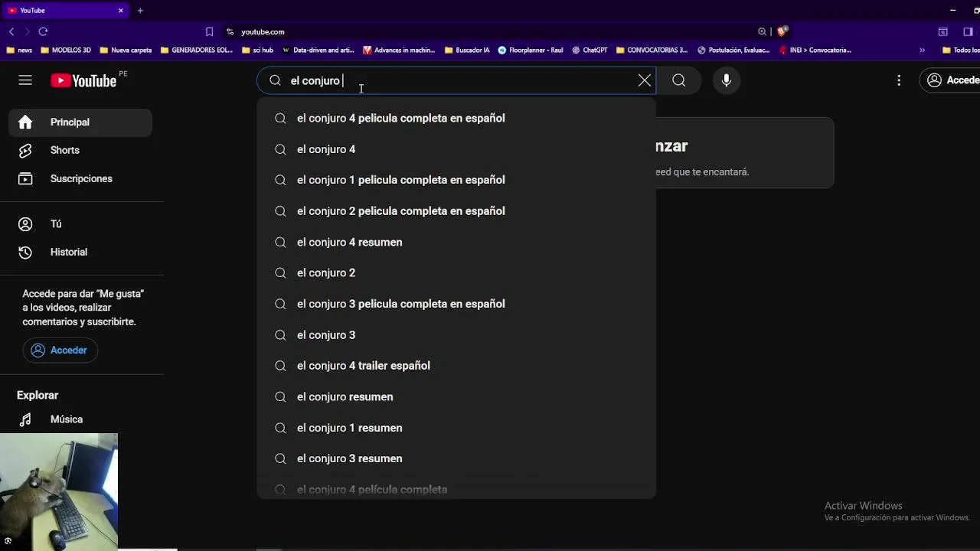The image size is (980, 551).
Task: Click the sidebar Acceder sign-in button
Action: [60, 350]
